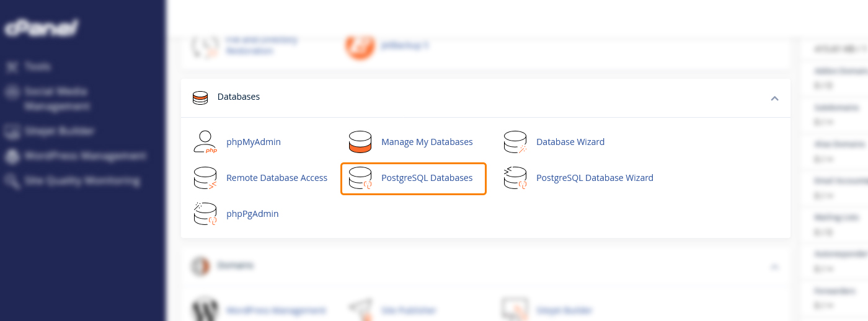Select Tools in the left sidebar
Image resolution: width=868 pixels, height=321 pixels.
coord(37,66)
